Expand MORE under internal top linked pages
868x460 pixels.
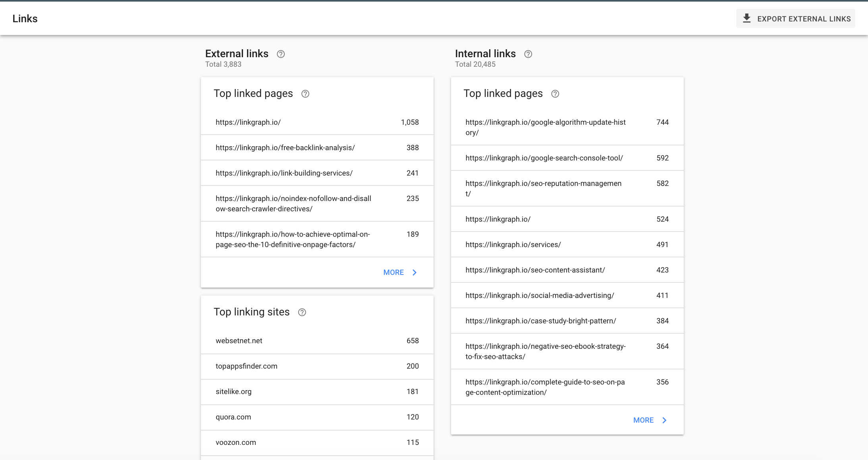tap(643, 420)
